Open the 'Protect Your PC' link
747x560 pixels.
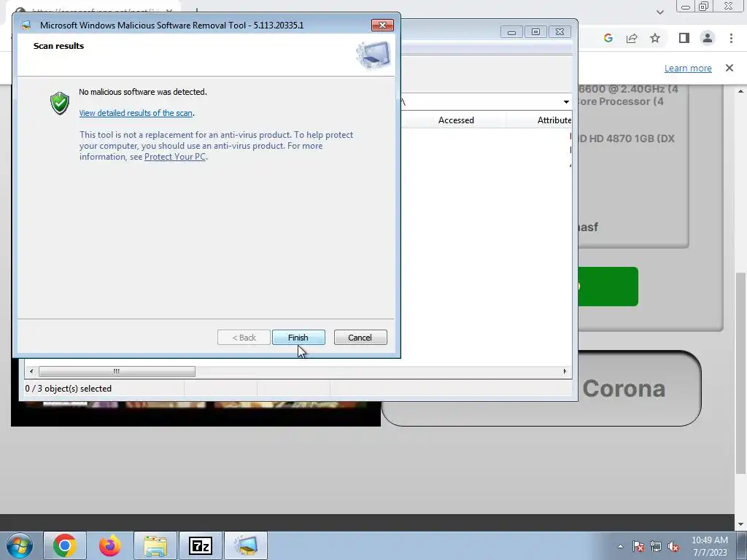coord(175,157)
